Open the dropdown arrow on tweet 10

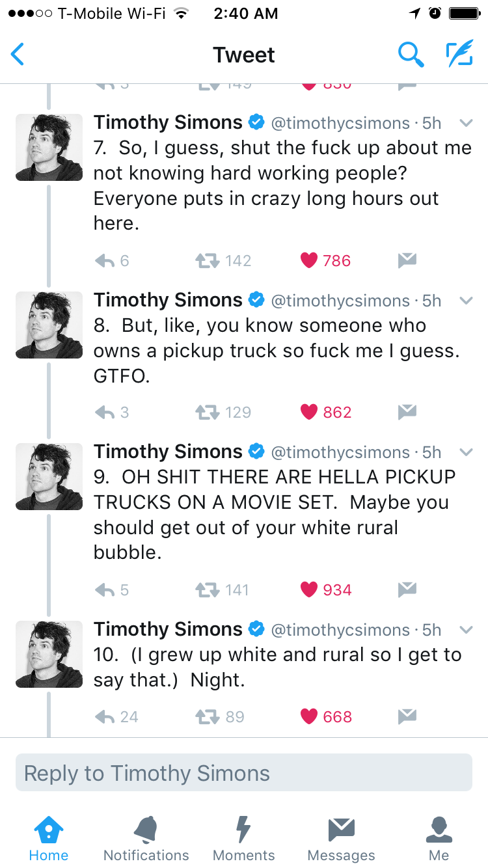(x=466, y=630)
